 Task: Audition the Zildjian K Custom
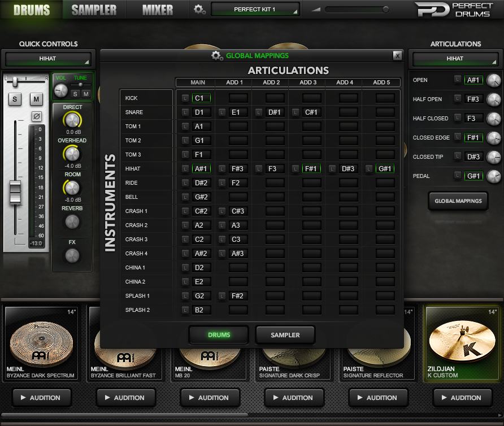(x=463, y=398)
